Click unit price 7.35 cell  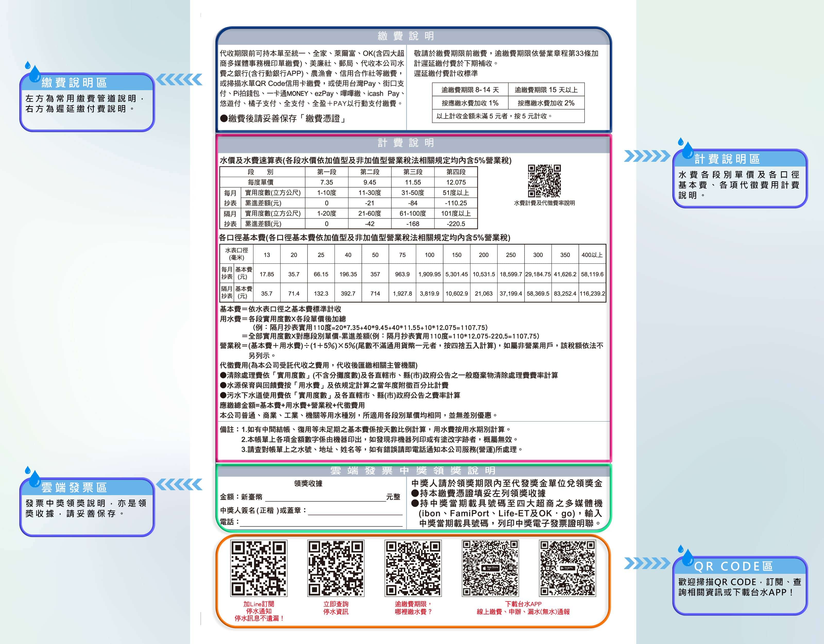tap(327, 182)
